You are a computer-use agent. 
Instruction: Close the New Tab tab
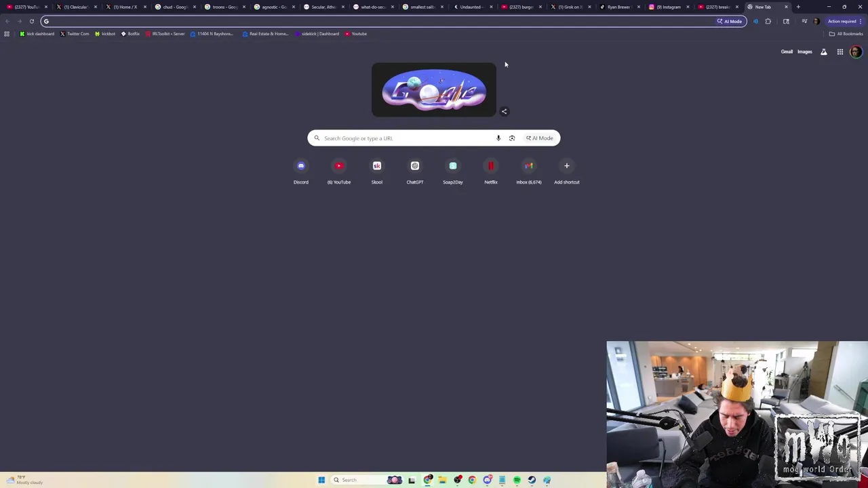(x=786, y=7)
